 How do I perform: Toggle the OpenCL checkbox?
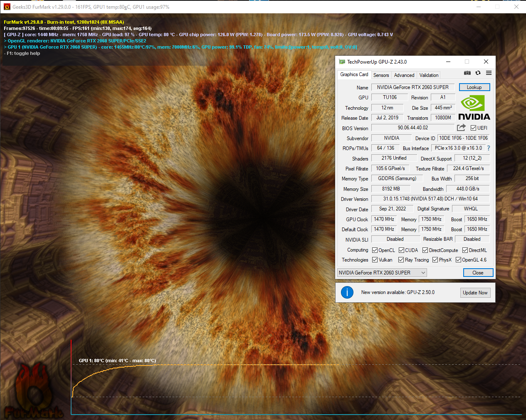coord(375,250)
